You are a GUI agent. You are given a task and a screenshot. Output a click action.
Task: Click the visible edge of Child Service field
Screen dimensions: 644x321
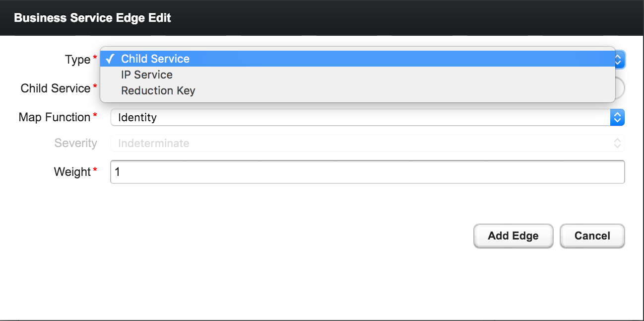point(620,88)
